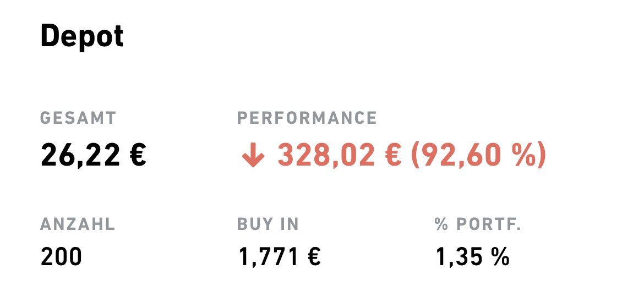Screen dimensions: 644x302
Task: Click the share count 200
Action: (x=62, y=257)
